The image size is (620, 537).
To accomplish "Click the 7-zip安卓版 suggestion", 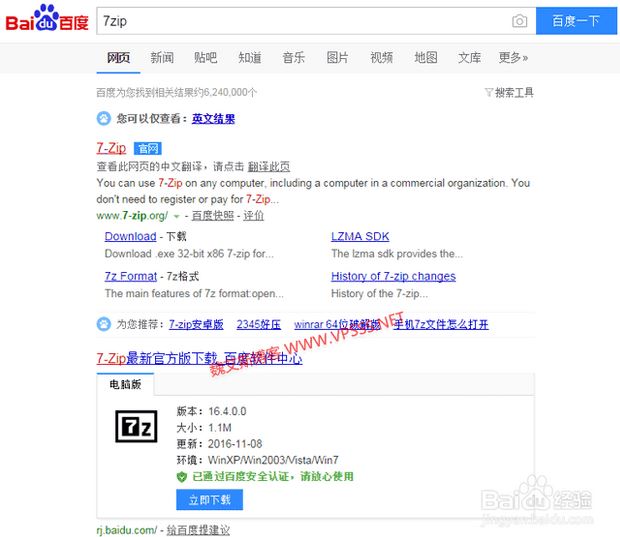I will click(196, 325).
